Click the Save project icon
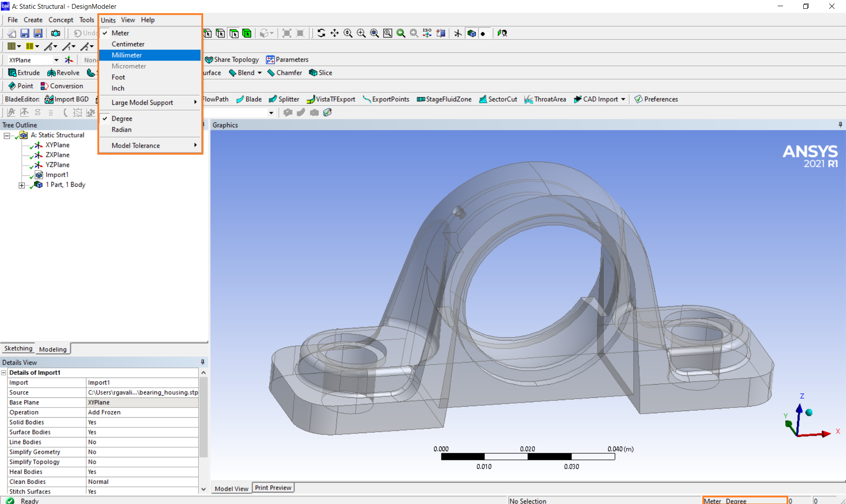 [25, 33]
